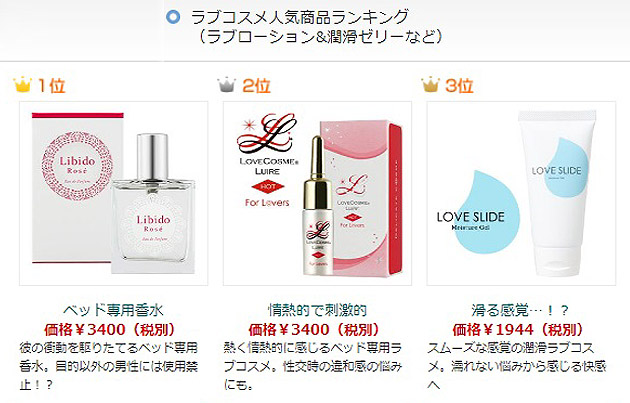Viewport: 630px width, 403px height.
Task: Click the ラブコスメ人気商品ランキング heading
Action: coord(300,17)
